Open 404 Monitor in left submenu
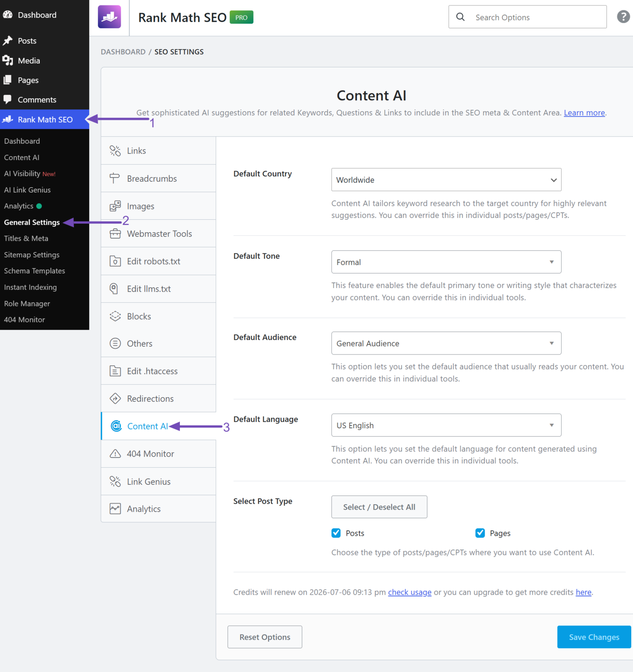The height and width of the screenshot is (672, 633). (24, 320)
